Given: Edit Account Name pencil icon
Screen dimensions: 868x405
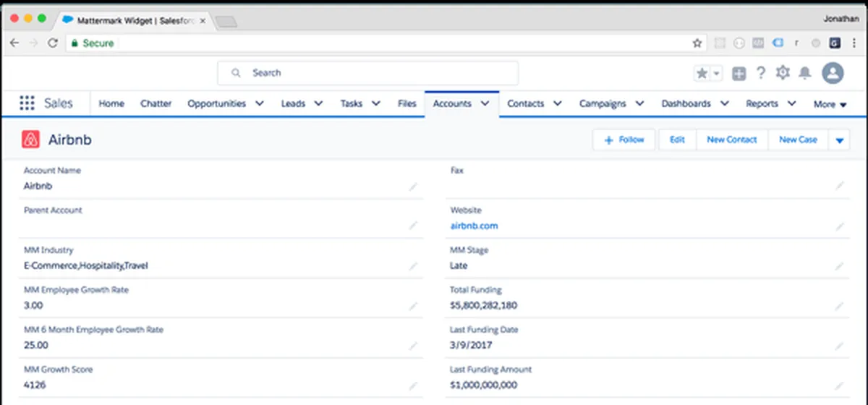Looking at the screenshot, I should point(413,187).
